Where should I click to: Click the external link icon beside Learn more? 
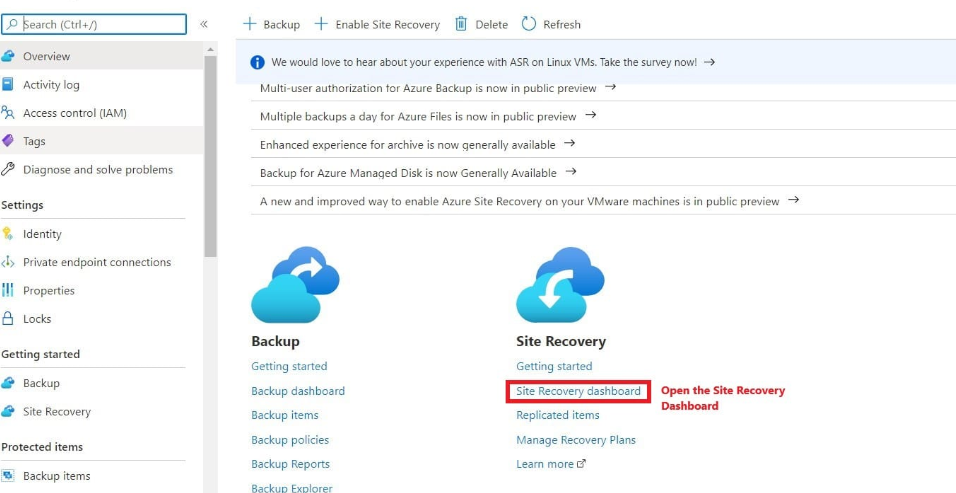(x=581, y=464)
